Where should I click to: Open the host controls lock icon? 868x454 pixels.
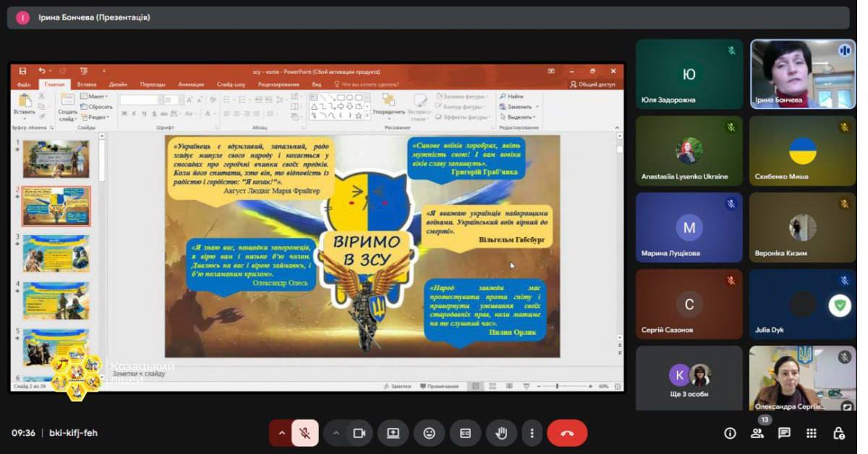[838, 433]
